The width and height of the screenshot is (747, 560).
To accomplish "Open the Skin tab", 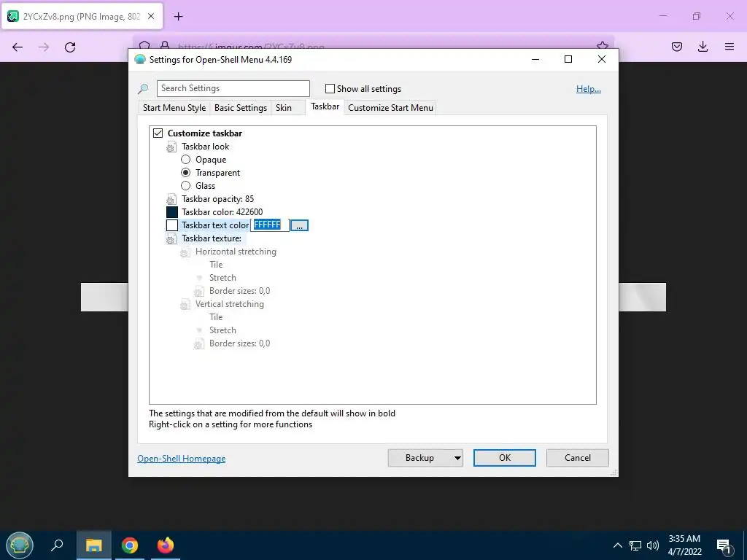I will click(x=284, y=108).
